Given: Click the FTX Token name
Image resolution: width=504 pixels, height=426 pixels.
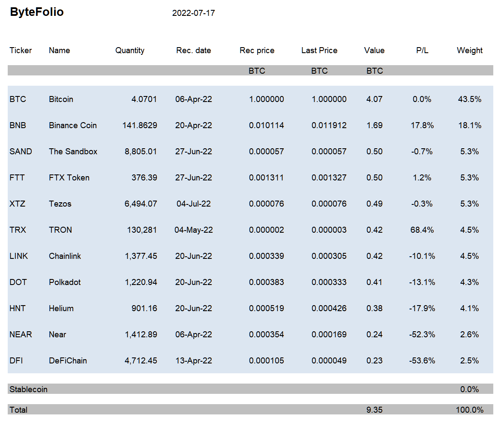Looking at the screenshot, I should [69, 178].
